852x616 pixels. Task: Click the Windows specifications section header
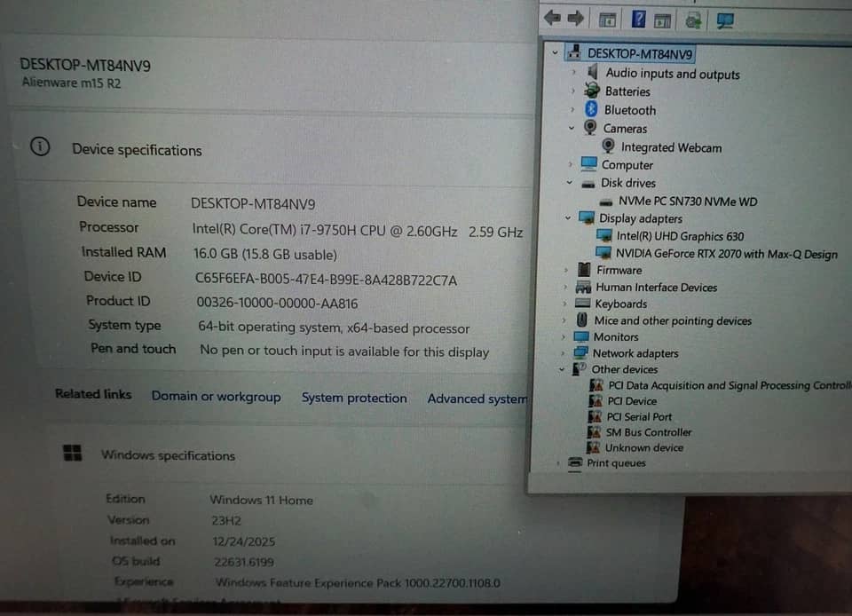(x=169, y=455)
